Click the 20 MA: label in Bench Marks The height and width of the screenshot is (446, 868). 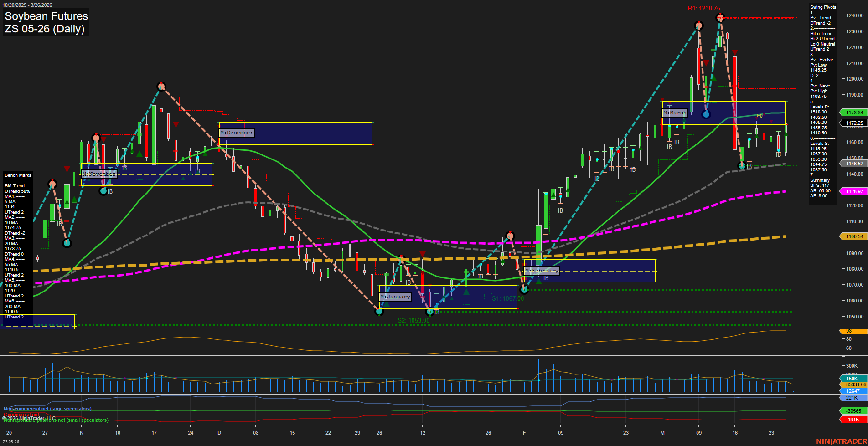[12, 244]
